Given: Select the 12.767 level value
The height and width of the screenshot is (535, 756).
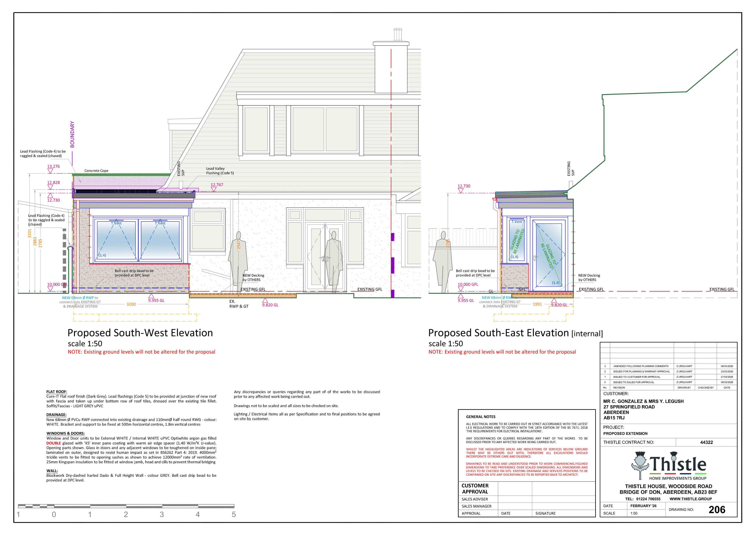Looking at the screenshot, I should 217,185.
